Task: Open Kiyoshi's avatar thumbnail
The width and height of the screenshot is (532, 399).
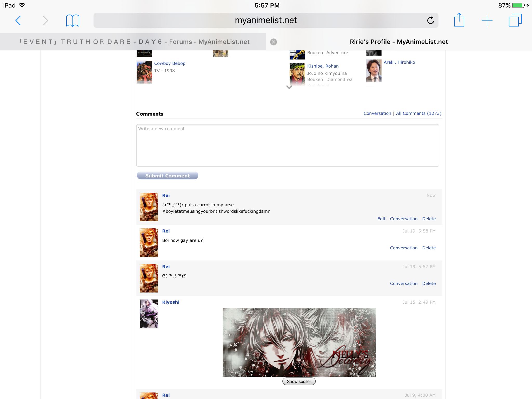Action: [149, 314]
